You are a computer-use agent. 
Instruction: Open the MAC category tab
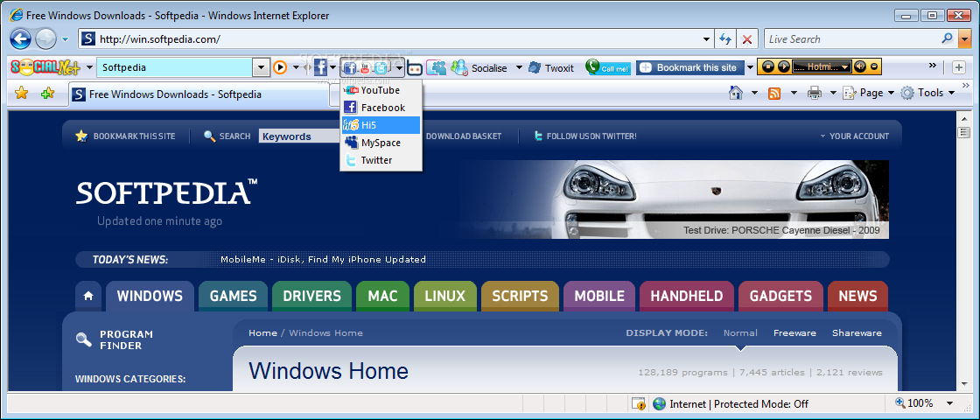point(382,297)
